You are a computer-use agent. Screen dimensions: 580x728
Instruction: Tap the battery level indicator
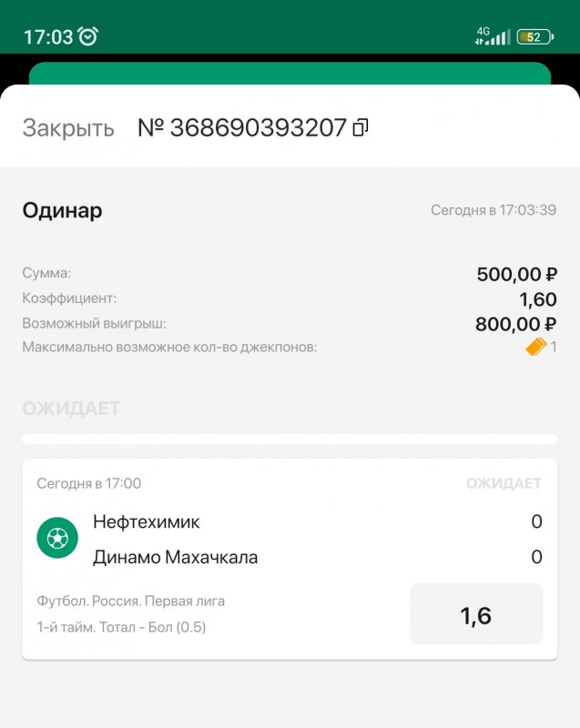tap(533, 37)
